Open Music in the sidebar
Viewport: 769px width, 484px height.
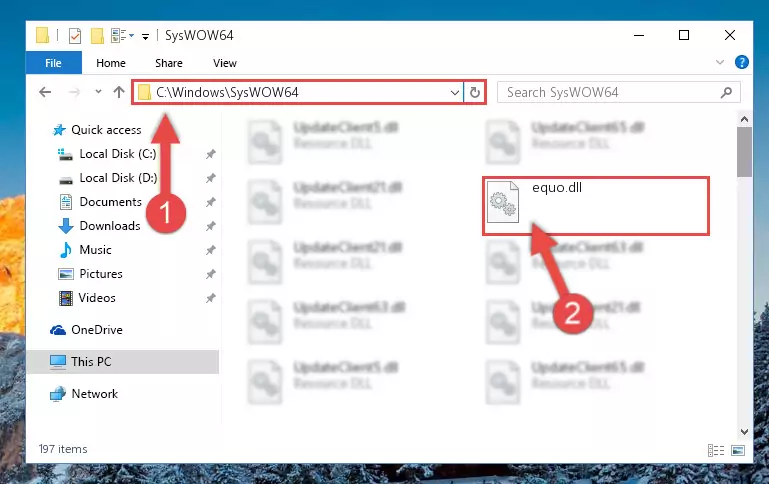[95, 250]
